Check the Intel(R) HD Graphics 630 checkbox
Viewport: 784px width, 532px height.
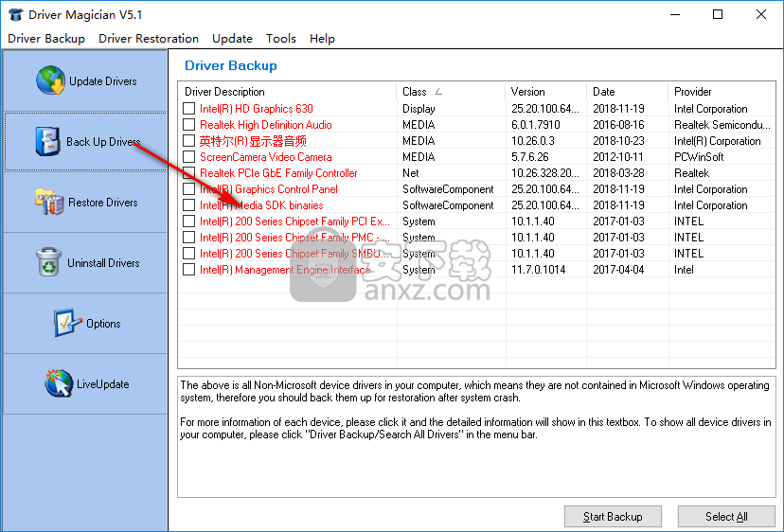tap(189, 109)
